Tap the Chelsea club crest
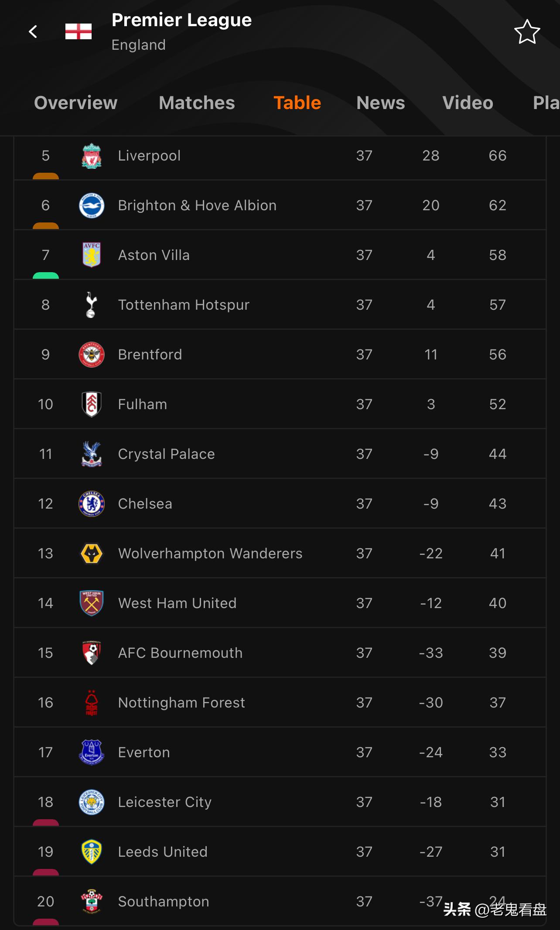Screen dimensions: 560x930 pos(92,504)
